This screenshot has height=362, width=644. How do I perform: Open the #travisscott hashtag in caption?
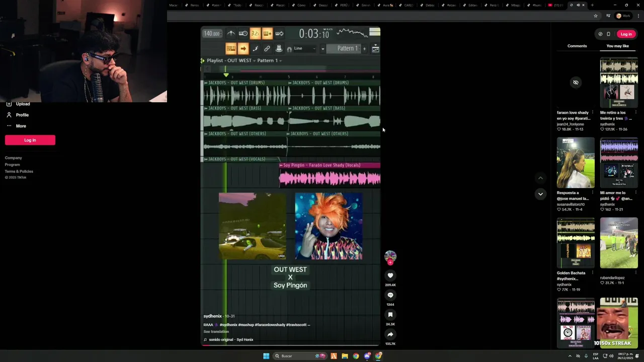pyautogui.click(x=296, y=325)
